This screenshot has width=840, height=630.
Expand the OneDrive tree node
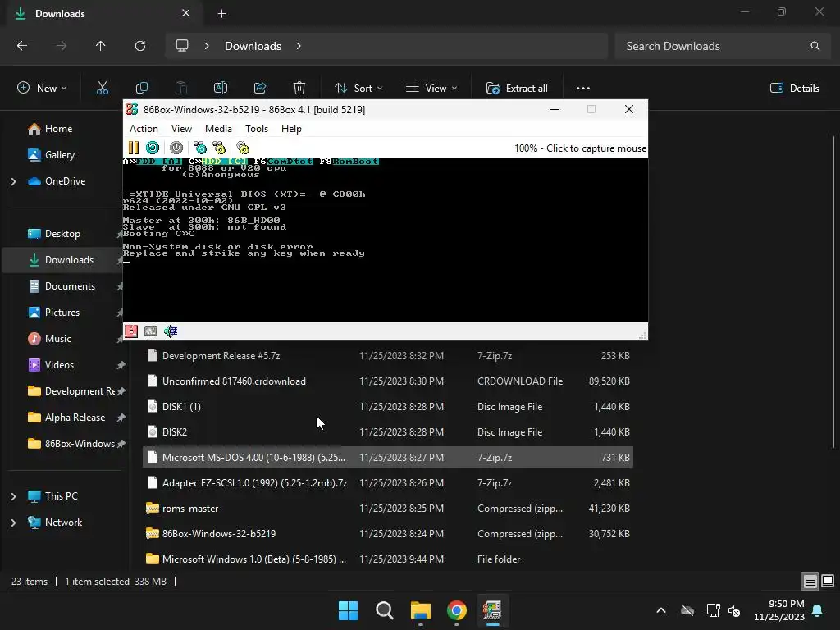pos(13,181)
